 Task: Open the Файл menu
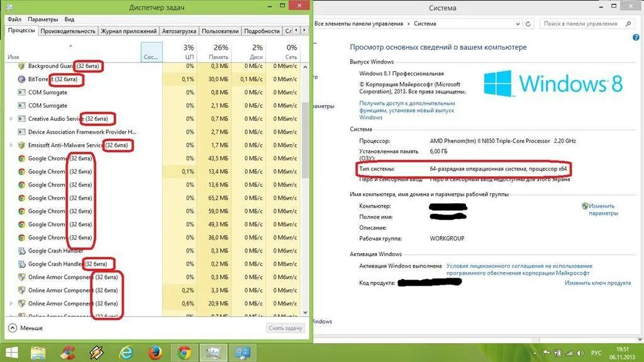pos(14,20)
